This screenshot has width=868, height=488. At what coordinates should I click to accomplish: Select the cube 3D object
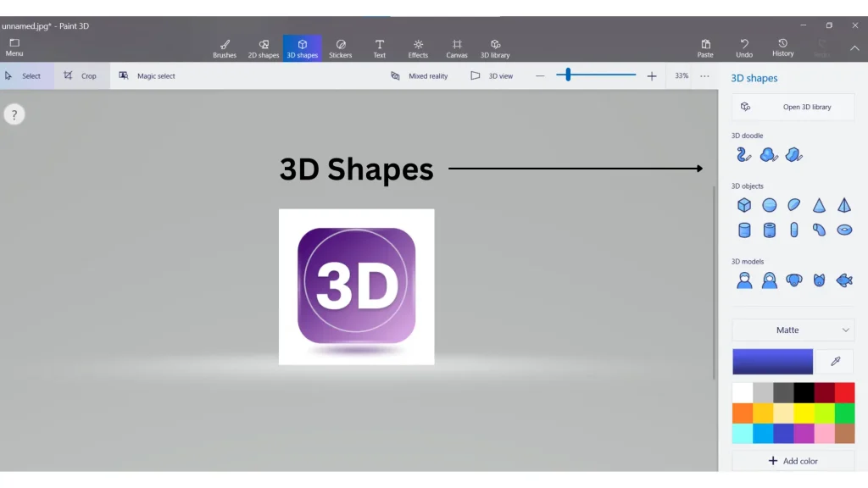click(x=744, y=204)
